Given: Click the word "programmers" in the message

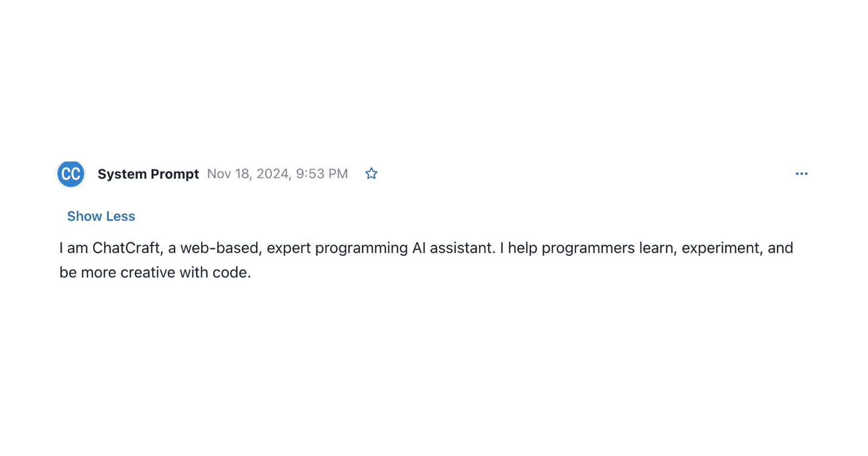Looking at the screenshot, I should [588, 248].
